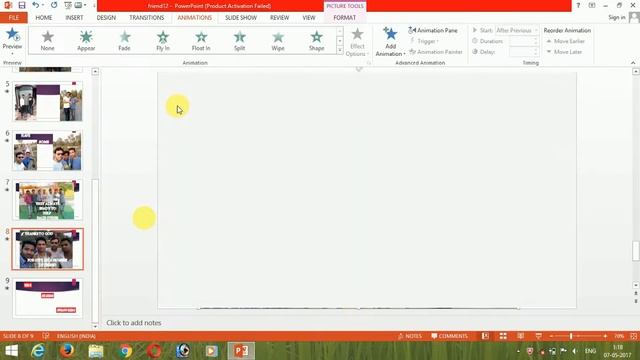Switch to the INSERT tab
The width and height of the screenshot is (640, 360).
pos(74,18)
